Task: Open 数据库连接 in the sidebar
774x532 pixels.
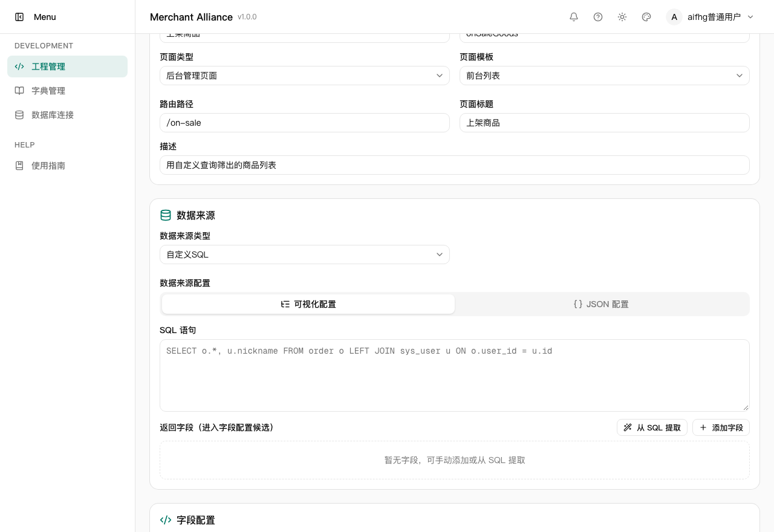Action: (x=68, y=115)
